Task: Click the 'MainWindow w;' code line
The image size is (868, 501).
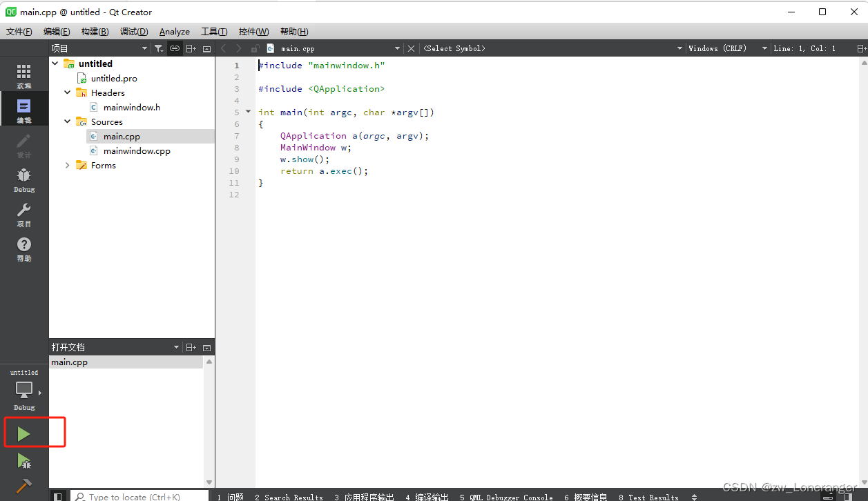Action: click(316, 147)
